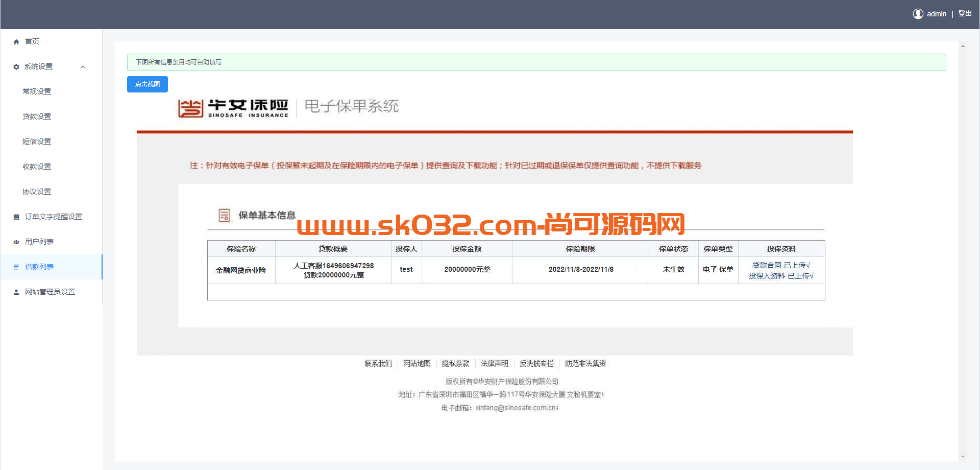Click the document icon beside 保单基本信息
980x470 pixels.
225,215
